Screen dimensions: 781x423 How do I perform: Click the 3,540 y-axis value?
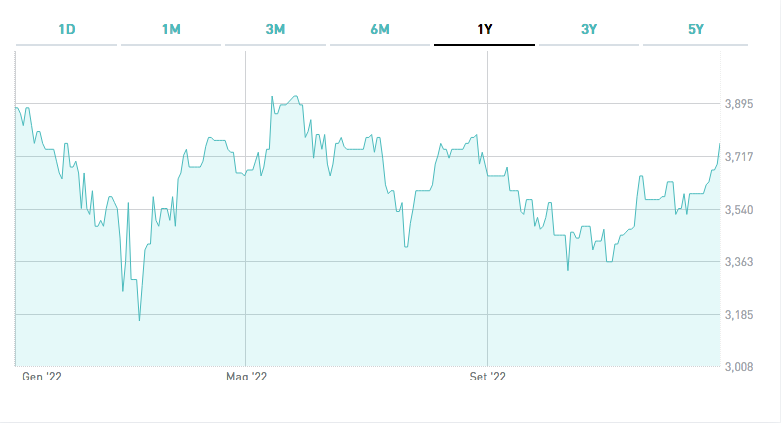point(742,210)
